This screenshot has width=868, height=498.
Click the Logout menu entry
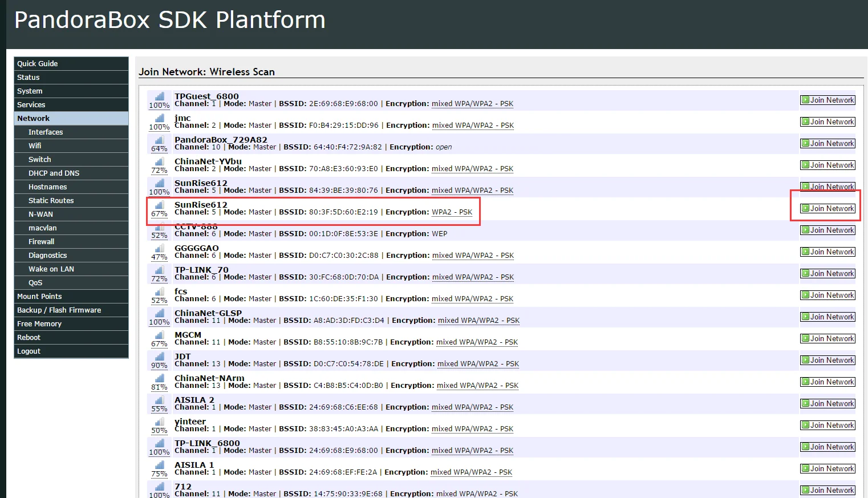[71, 351]
